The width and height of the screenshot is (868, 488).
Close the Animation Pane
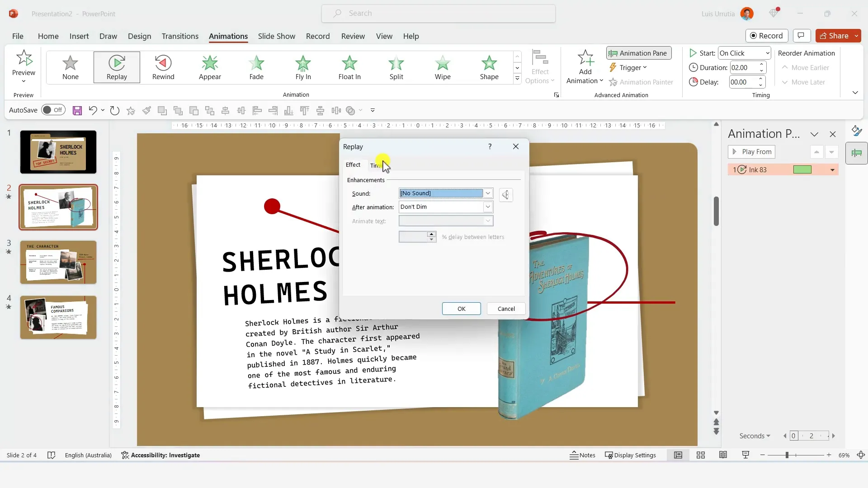coord(833,134)
